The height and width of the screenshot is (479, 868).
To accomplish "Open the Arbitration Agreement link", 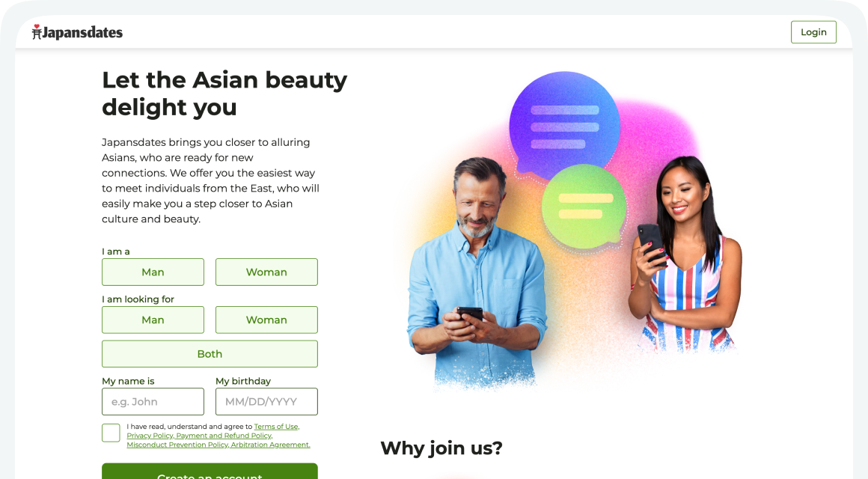I will (270, 445).
